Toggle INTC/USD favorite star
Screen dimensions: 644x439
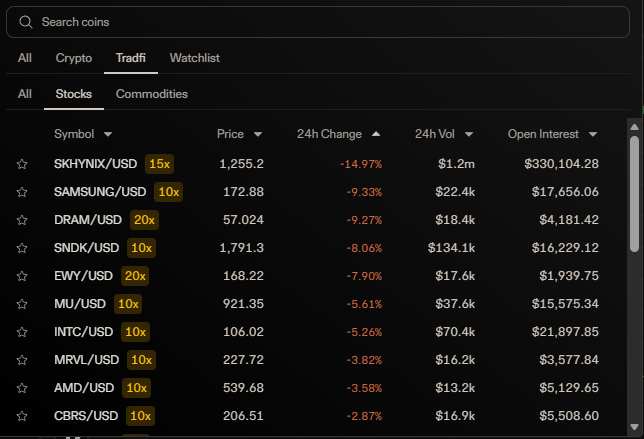22,332
